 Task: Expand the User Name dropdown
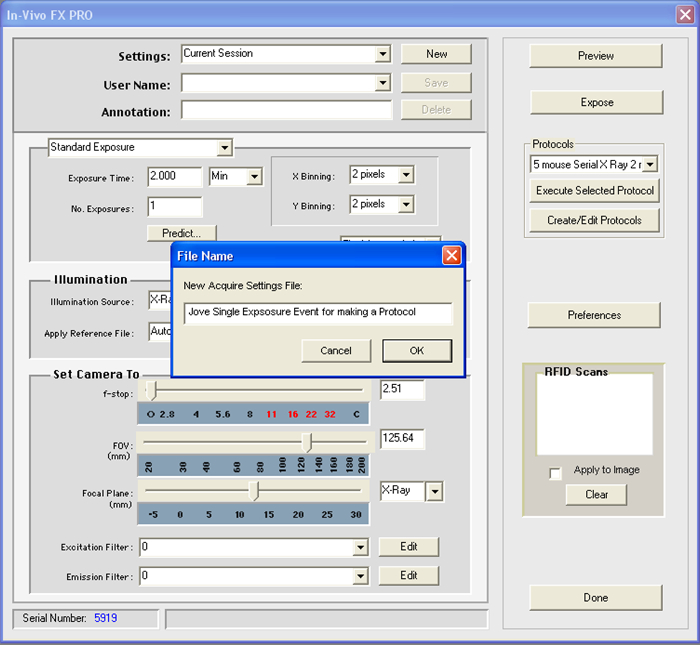382,83
